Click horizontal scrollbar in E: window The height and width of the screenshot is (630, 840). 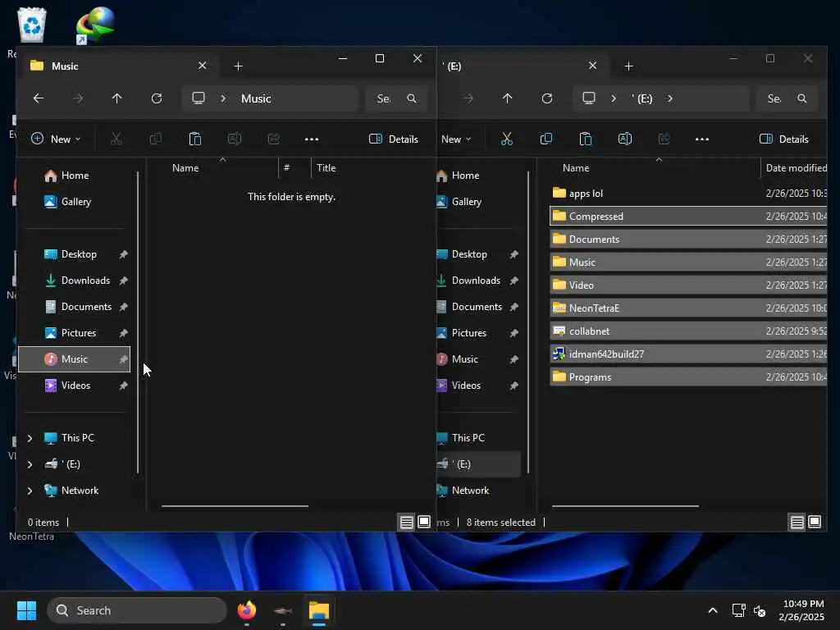625,505
